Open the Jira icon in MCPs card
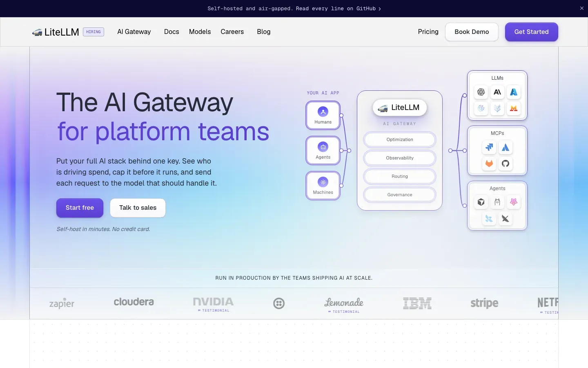The width and height of the screenshot is (588, 368). tap(489, 147)
